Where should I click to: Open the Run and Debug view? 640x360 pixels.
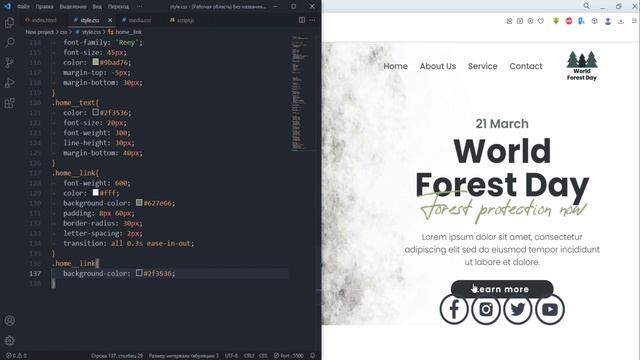tap(9, 83)
